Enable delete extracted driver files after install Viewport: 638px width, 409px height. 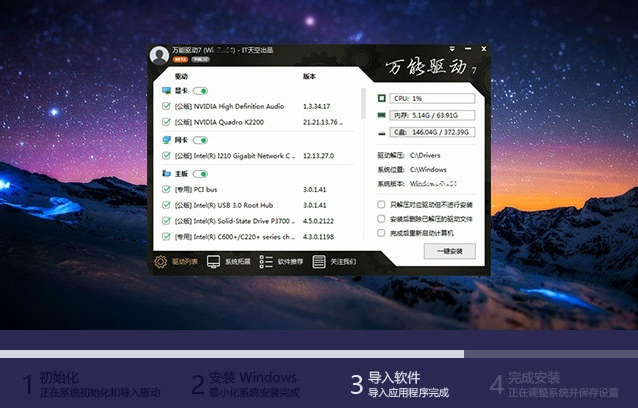381,219
